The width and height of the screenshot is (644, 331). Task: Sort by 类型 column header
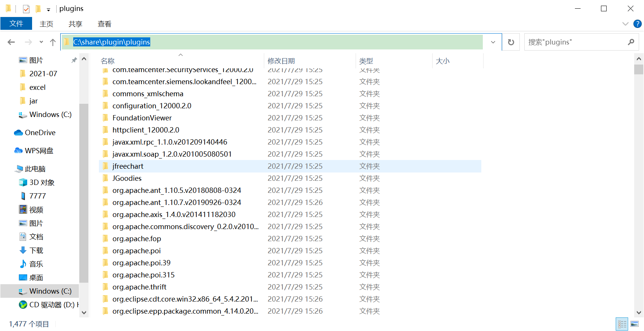tap(366, 61)
